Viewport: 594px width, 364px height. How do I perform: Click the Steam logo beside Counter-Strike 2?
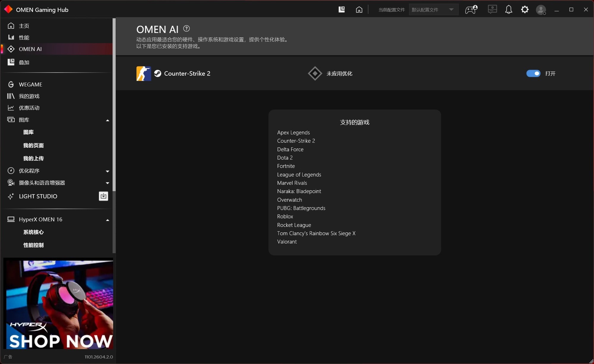click(158, 73)
